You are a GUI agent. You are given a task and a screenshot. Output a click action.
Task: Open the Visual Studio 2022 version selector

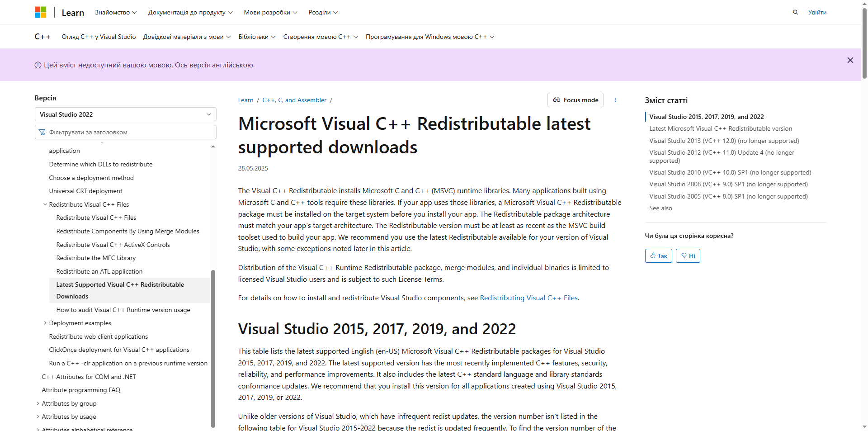(x=126, y=114)
